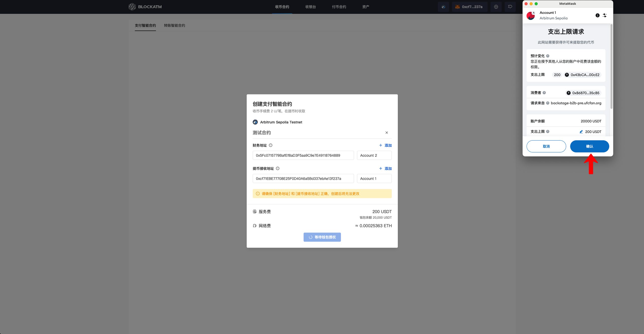Open Account 1 selector in MetaMask header

click(547, 13)
